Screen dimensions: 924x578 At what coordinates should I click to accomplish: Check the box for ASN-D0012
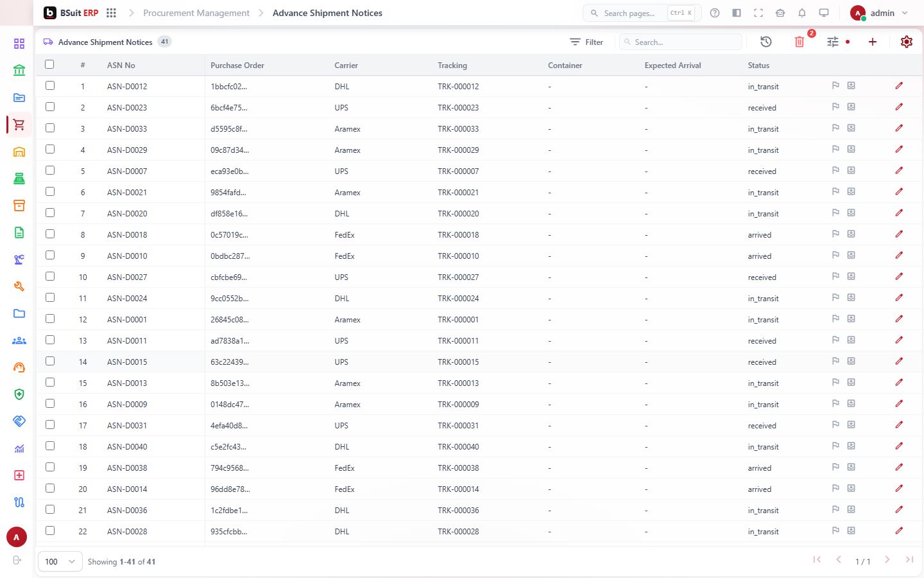(50, 85)
